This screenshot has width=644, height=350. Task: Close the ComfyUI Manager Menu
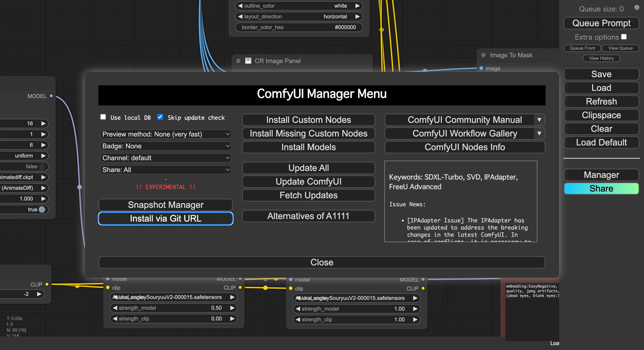322,262
